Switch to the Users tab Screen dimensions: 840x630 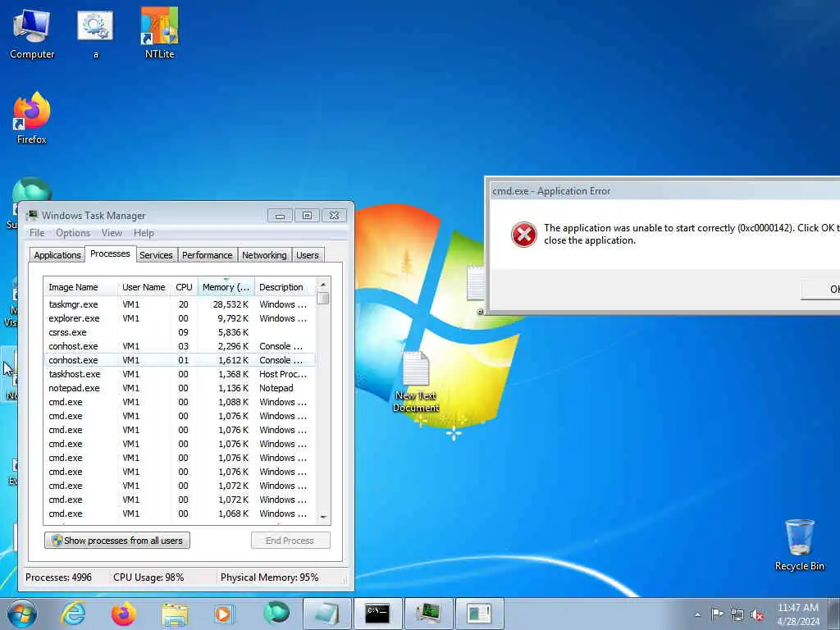(308, 255)
